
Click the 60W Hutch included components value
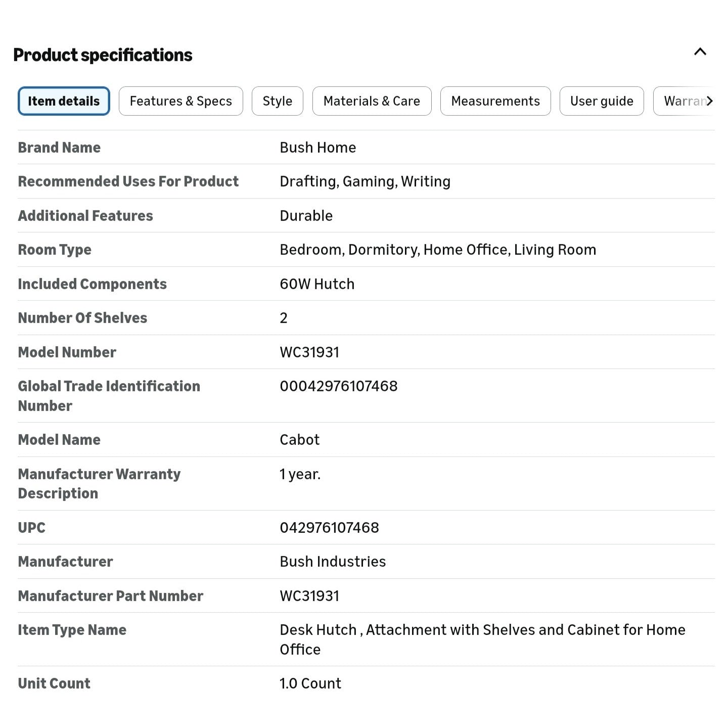pyautogui.click(x=317, y=284)
